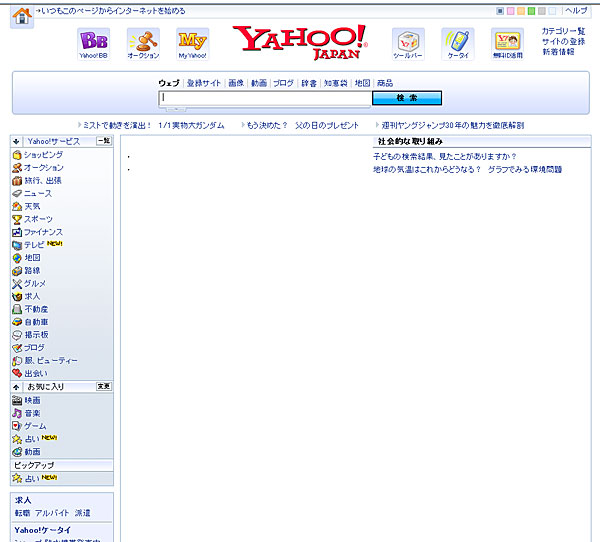This screenshot has width=600, height=542.
Task: Choose the pink theme color swatch
Action: [510, 11]
